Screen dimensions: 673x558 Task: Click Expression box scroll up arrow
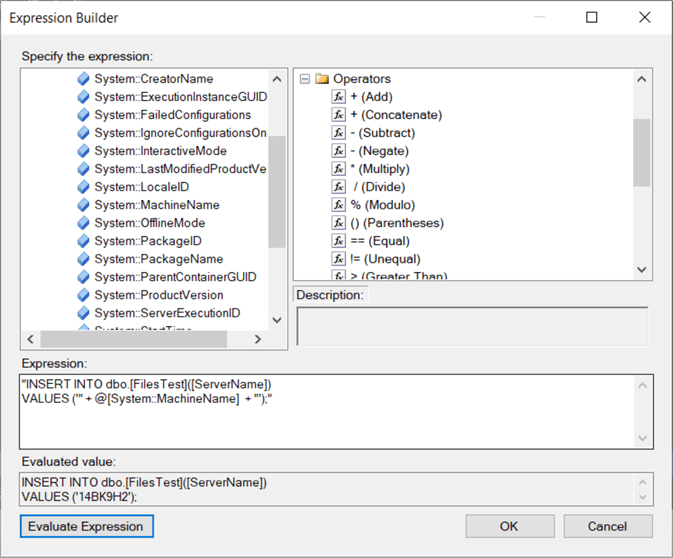[x=643, y=385]
